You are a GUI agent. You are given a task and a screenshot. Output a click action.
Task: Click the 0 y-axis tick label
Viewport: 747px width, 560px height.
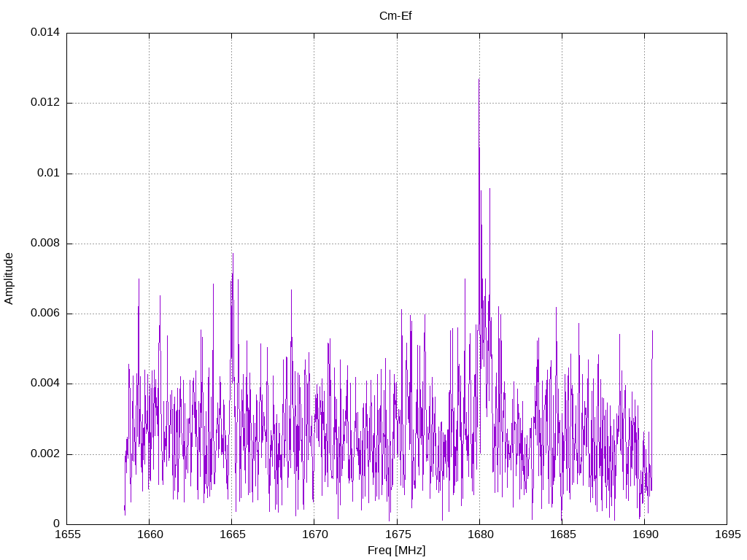pyautogui.click(x=57, y=524)
